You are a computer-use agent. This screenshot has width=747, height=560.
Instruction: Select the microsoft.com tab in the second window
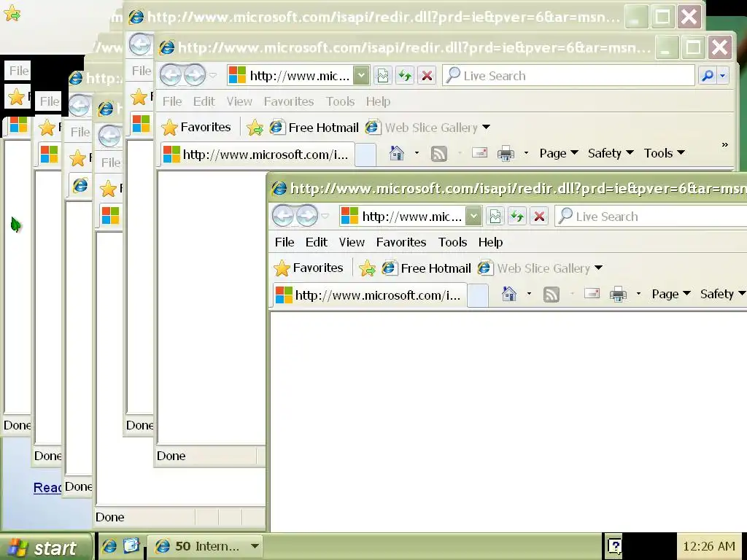pos(258,155)
